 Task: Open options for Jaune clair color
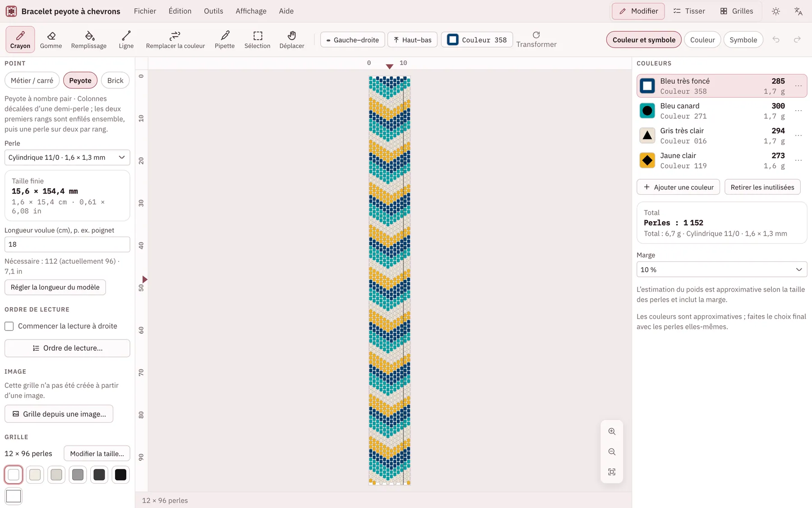[798, 160]
